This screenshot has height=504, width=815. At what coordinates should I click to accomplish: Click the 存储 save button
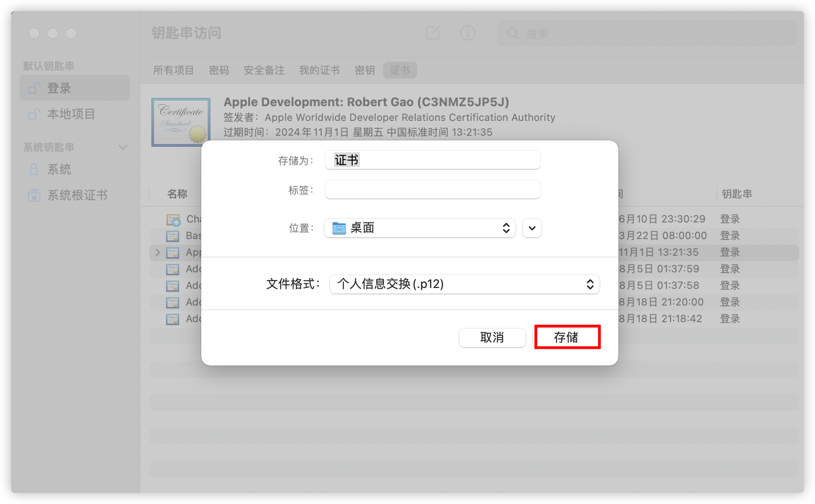pyautogui.click(x=567, y=337)
